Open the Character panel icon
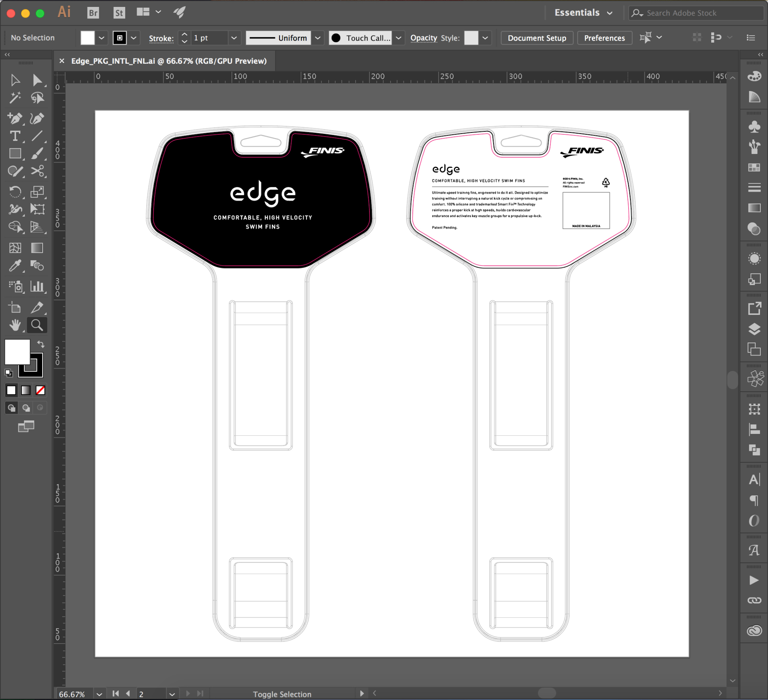This screenshot has height=700, width=768. coord(754,480)
